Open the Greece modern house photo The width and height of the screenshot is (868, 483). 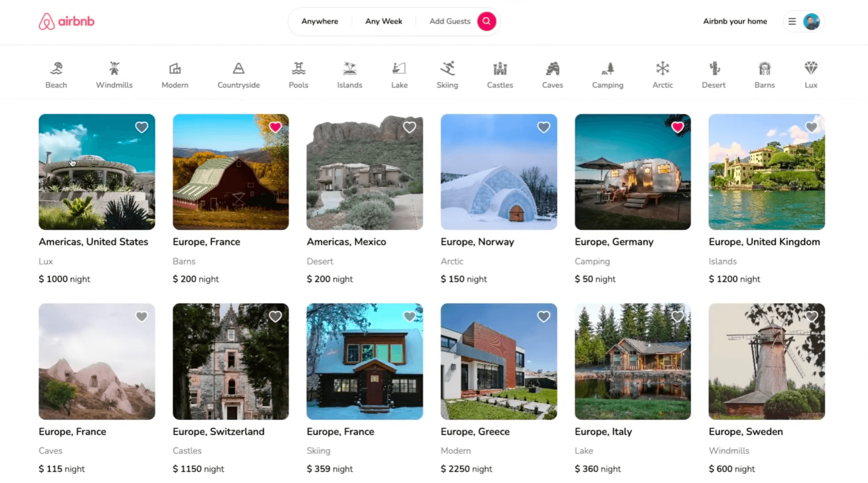pos(499,361)
